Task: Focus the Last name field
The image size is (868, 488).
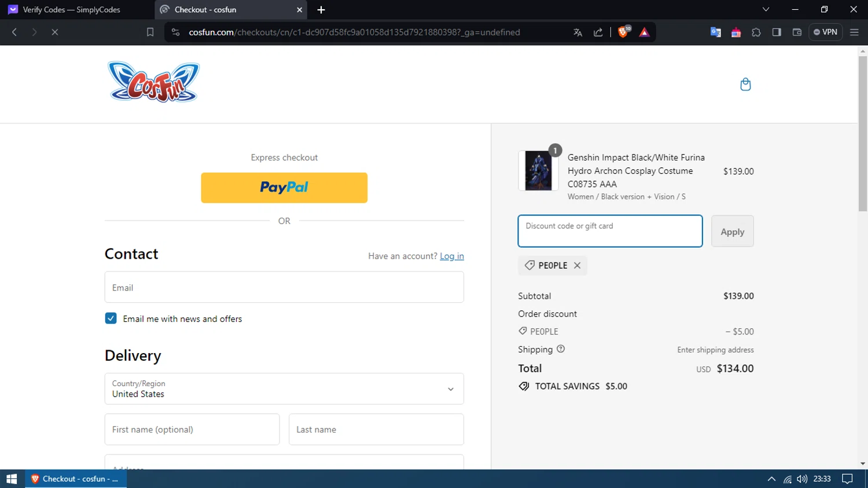Action: pyautogui.click(x=376, y=430)
